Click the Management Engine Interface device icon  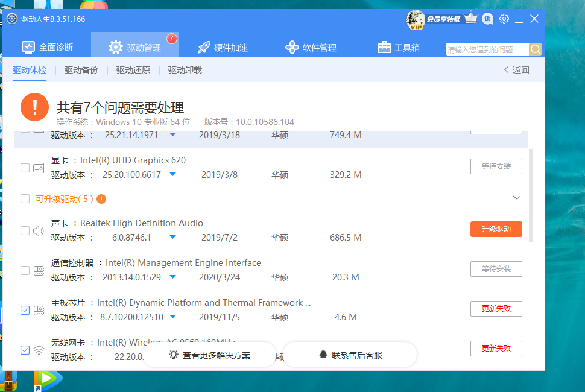coord(39,270)
